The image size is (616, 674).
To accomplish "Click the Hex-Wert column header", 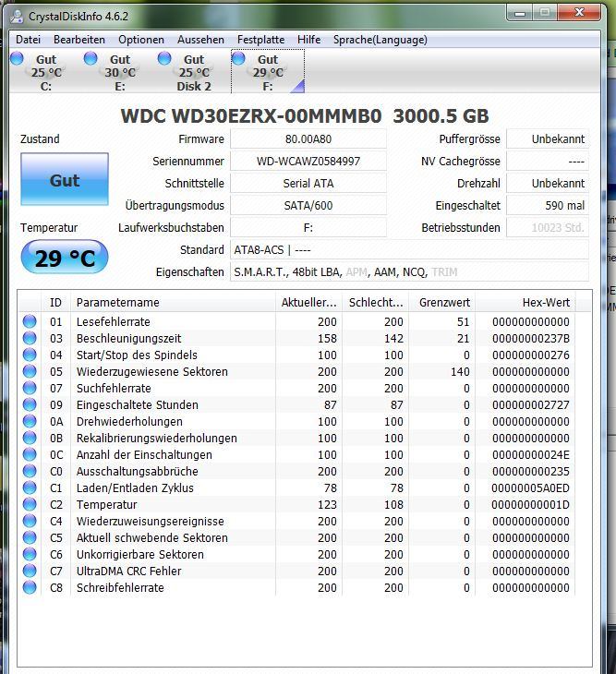I will click(x=525, y=303).
